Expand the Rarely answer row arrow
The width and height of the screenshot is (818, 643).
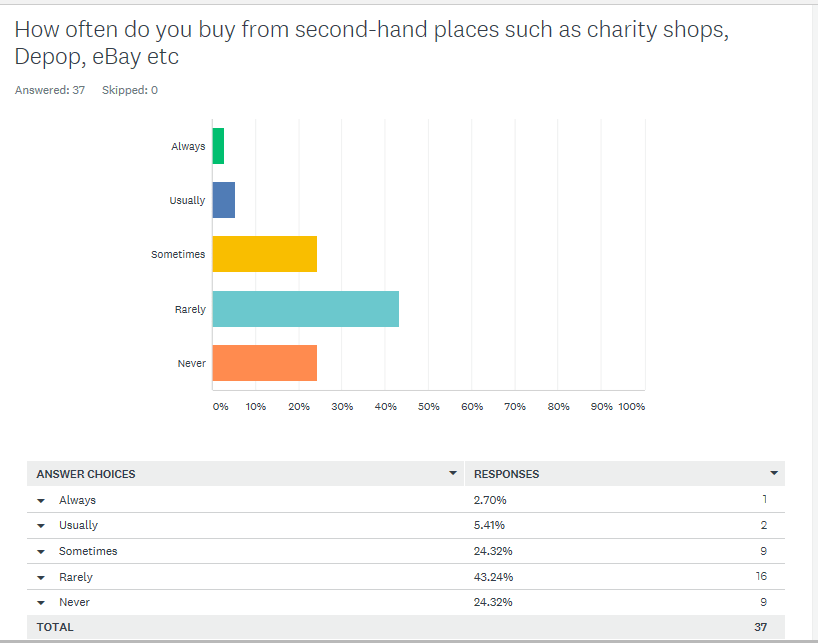click(41, 578)
